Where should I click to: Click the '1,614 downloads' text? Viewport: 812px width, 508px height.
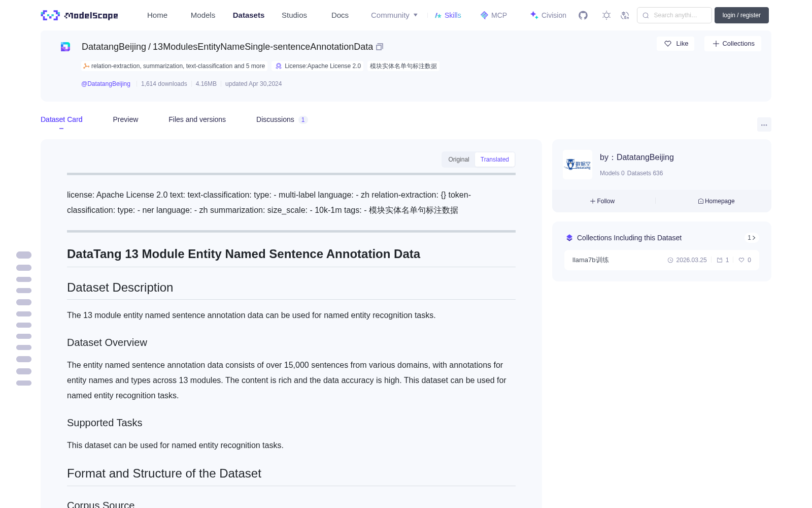(x=164, y=84)
